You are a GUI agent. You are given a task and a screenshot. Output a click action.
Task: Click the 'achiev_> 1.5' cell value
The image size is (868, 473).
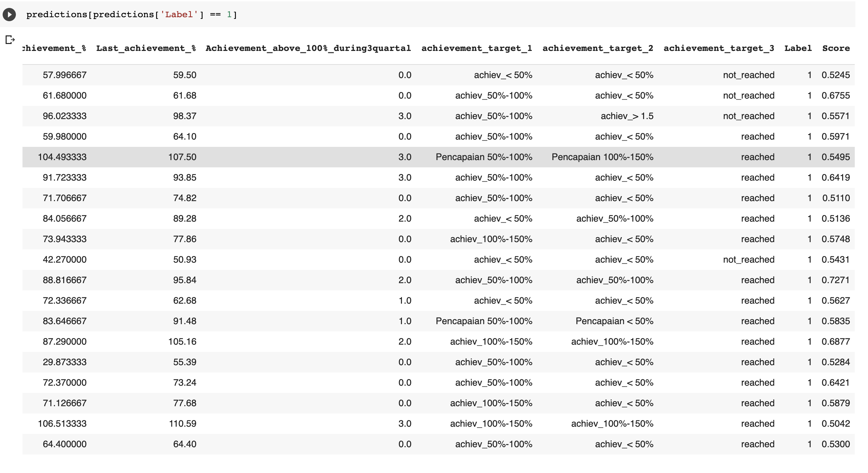(x=627, y=115)
